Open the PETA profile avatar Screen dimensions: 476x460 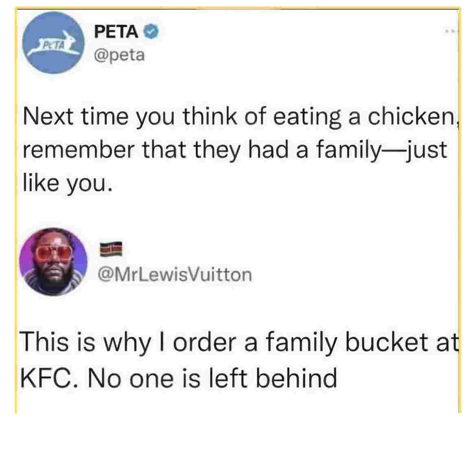coord(54,42)
